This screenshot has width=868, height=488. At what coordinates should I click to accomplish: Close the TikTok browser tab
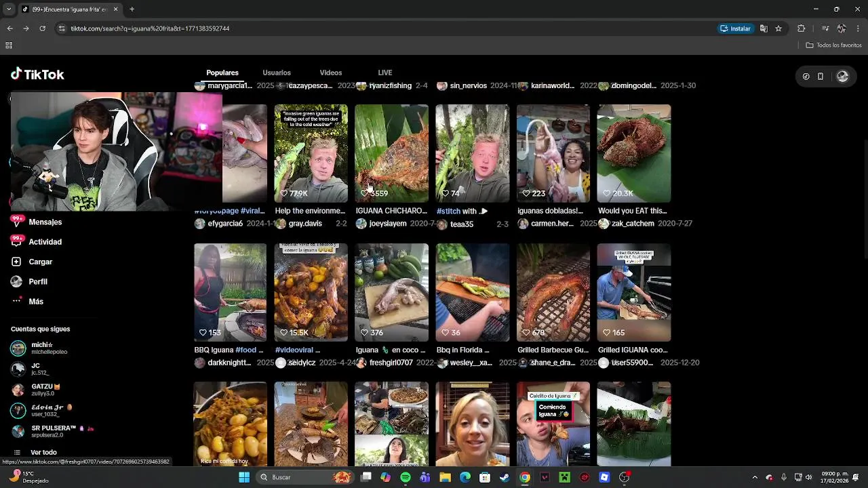pyautogui.click(x=115, y=9)
